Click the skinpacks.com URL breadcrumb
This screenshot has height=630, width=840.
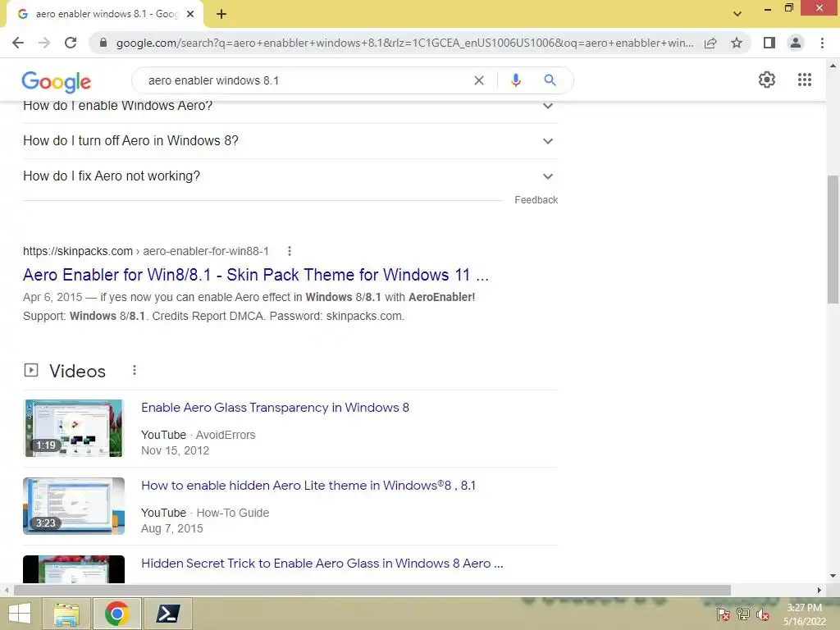146,251
